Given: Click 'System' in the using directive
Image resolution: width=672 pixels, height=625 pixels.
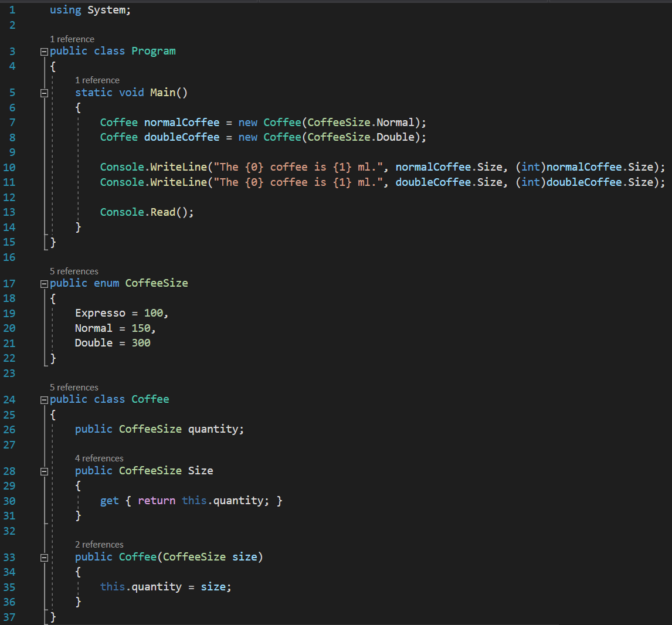Looking at the screenshot, I should coord(107,10).
